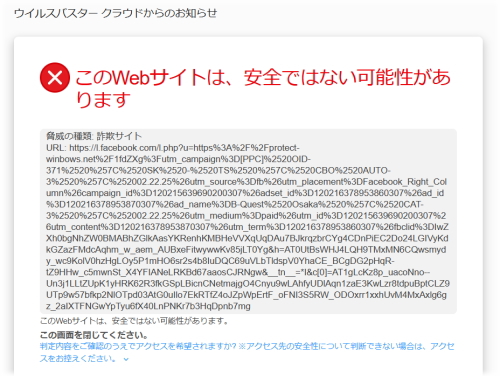Screen dimensions: 500x376
Task: Expand the chevron after the blue link
Action: click(126, 359)
